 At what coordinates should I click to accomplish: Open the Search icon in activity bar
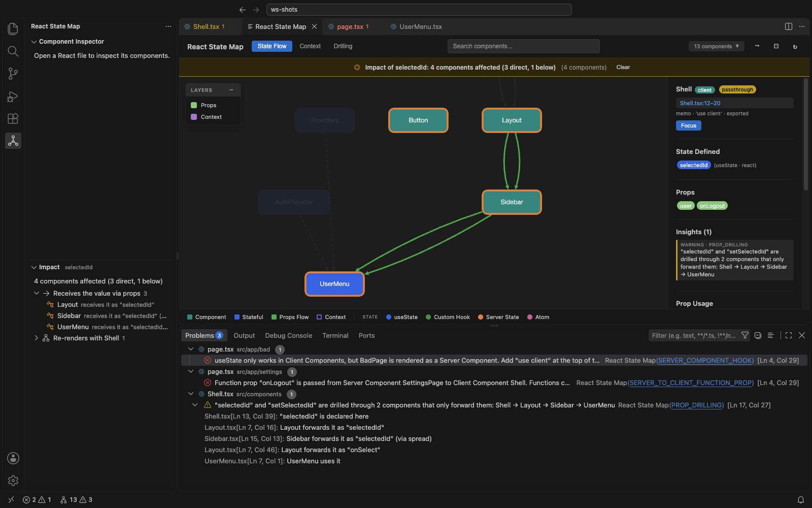(x=13, y=51)
